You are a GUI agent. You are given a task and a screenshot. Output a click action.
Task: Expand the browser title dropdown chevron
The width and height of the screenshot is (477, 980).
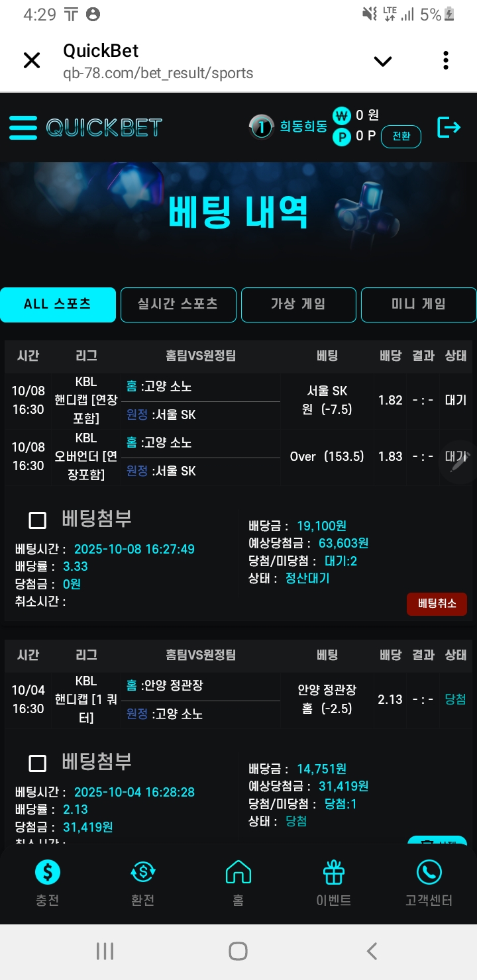(383, 62)
